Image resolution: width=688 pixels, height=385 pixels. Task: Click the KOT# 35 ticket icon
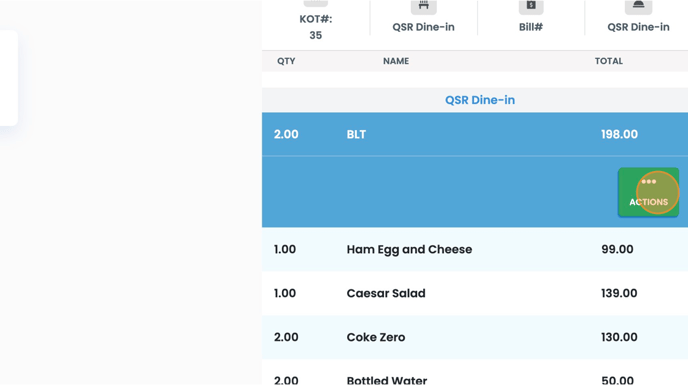click(x=315, y=3)
